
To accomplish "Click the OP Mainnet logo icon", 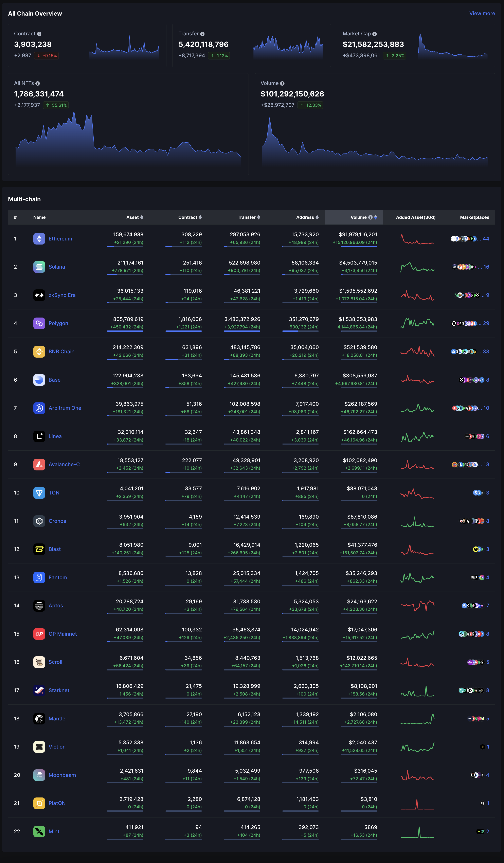I will (39, 634).
